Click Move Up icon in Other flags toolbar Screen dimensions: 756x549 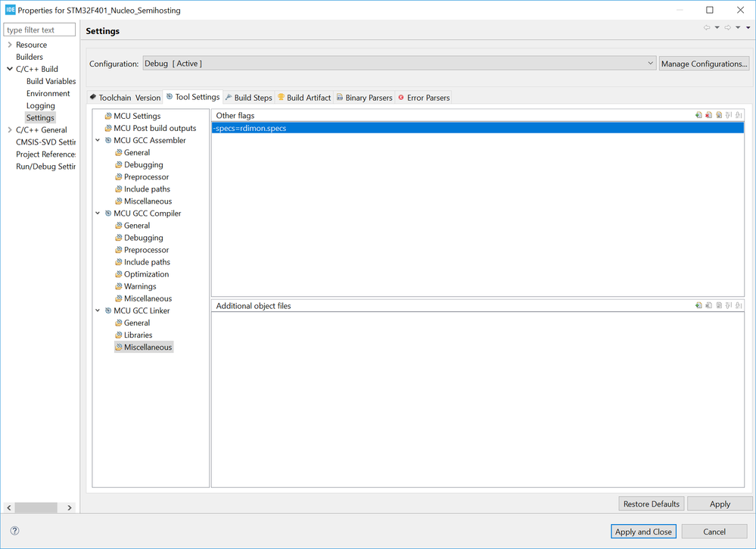pos(729,116)
